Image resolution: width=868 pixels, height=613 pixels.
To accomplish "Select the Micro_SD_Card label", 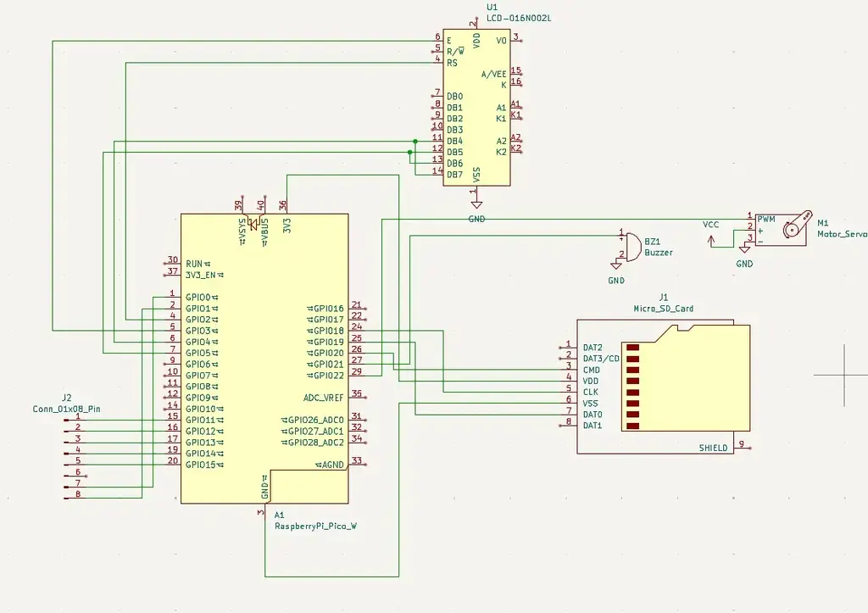I will click(663, 309).
